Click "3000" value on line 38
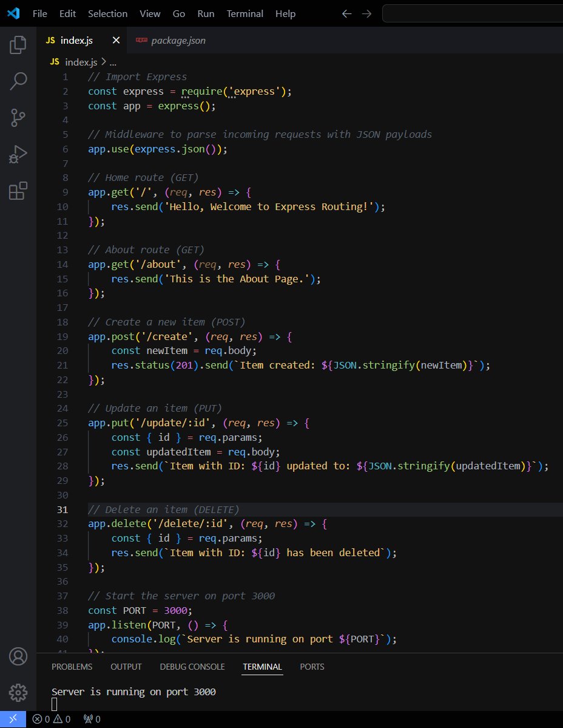The height and width of the screenshot is (728, 563). [x=175, y=611]
